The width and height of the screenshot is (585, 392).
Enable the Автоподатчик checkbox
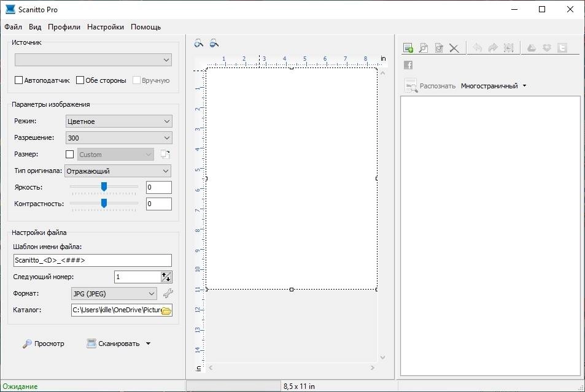pyautogui.click(x=18, y=80)
